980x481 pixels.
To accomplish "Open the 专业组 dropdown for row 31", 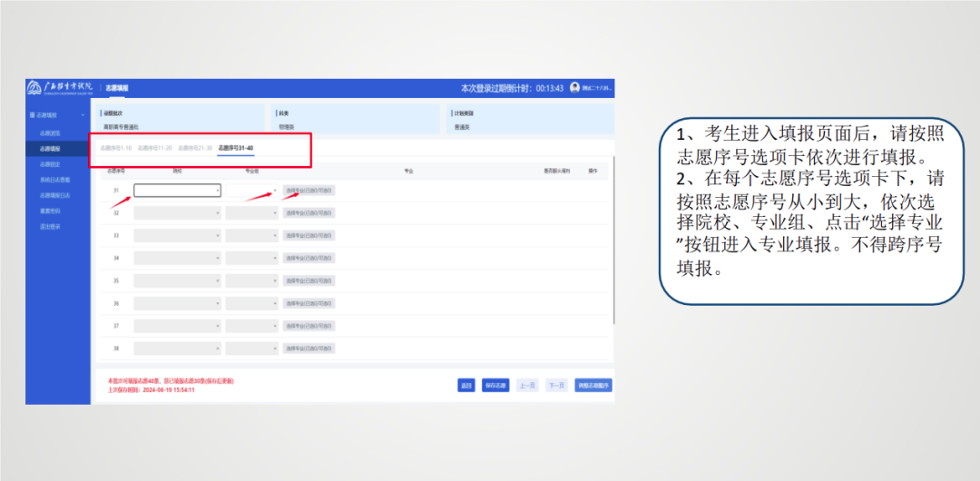I will [x=252, y=191].
